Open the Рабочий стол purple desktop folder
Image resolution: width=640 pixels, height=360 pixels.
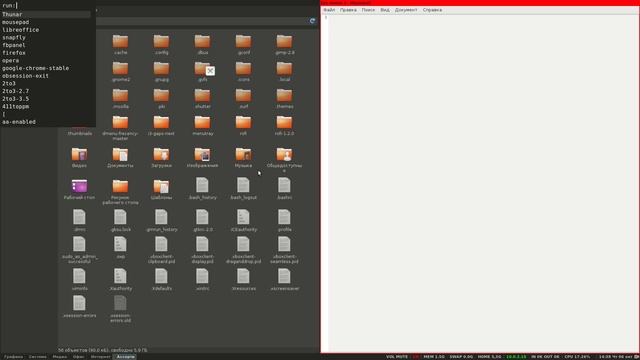79,189
